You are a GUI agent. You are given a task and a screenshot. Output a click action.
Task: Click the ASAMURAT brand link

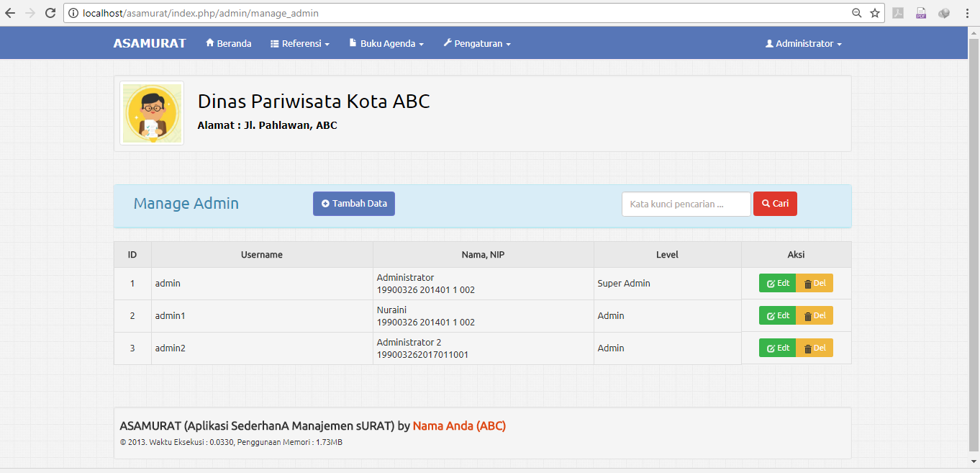(x=150, y=44)
